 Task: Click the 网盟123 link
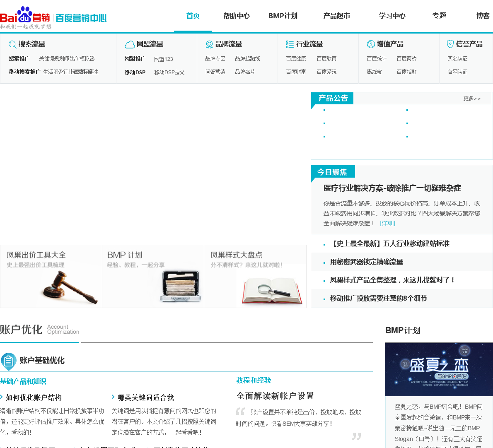click(164, 59)
